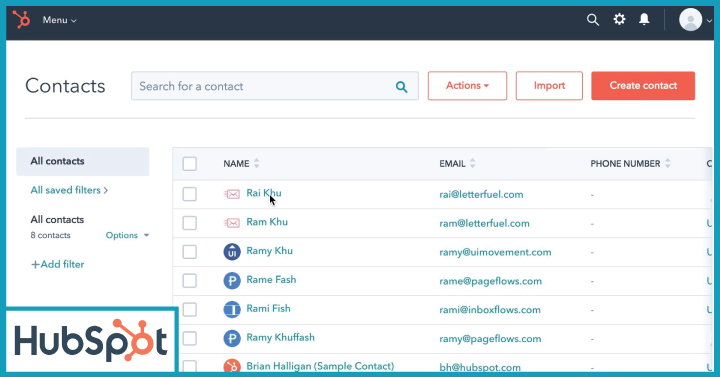Tick the select-all checkbox in header
The image size is (720, 377).
click(x=190, y=163)
